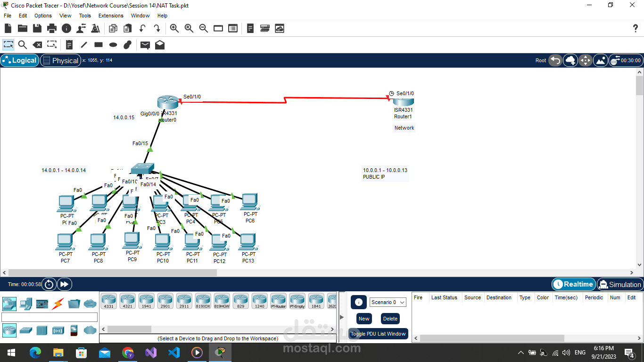Click the device search input field
644x362 pixels.
click(50, 317)
